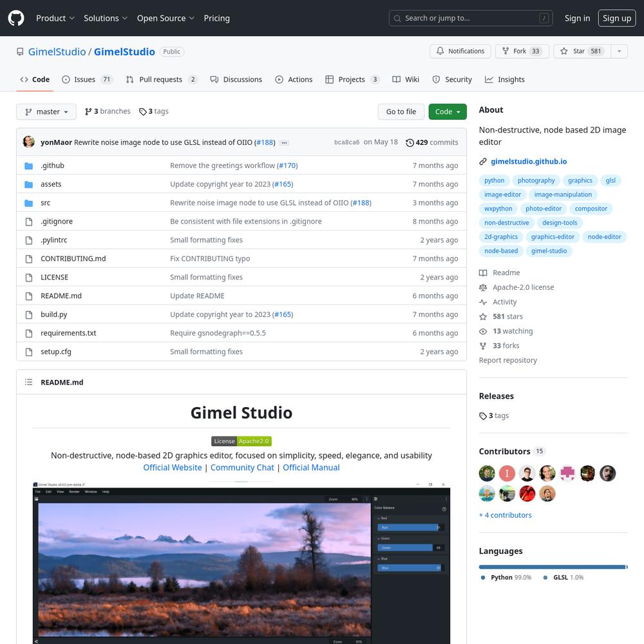Screen dimensions: 644x644
Task: Open the Star lists dropdown arrow
Action: (620, 52)
